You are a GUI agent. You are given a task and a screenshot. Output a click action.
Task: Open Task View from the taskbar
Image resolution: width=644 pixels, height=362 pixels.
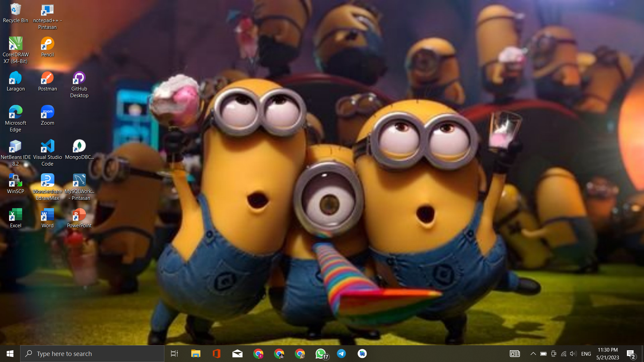(x=174, y=354)
